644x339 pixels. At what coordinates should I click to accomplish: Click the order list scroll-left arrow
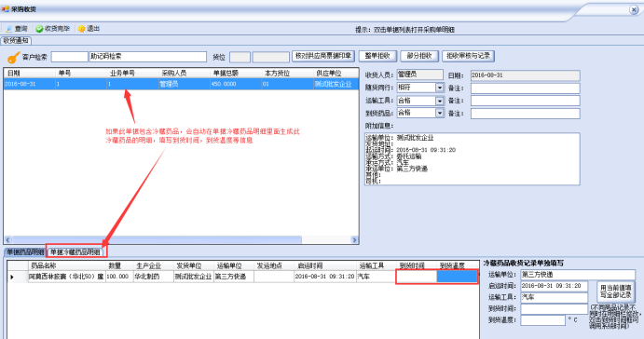click(7, 239)
